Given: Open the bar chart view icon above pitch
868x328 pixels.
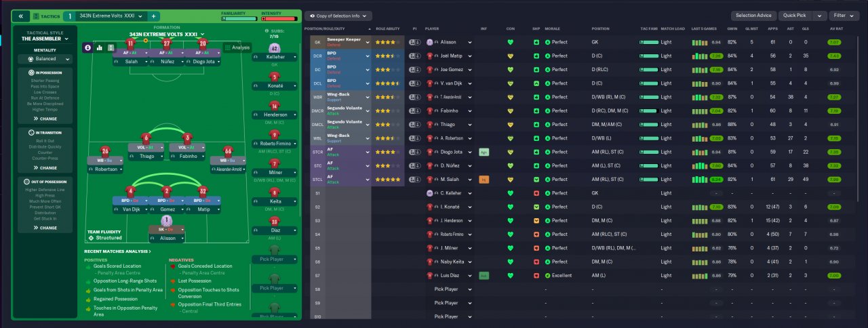Looking at the screenshot, I should (99, 47).
